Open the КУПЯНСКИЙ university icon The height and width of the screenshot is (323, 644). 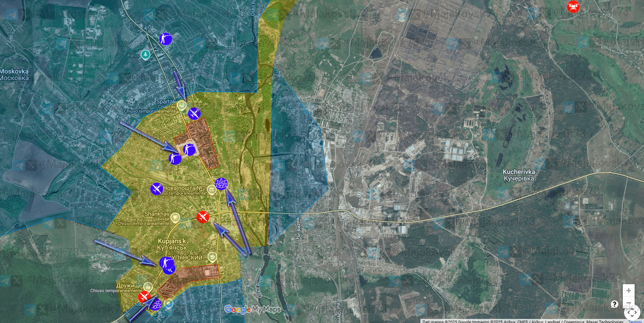click(212, 257)
